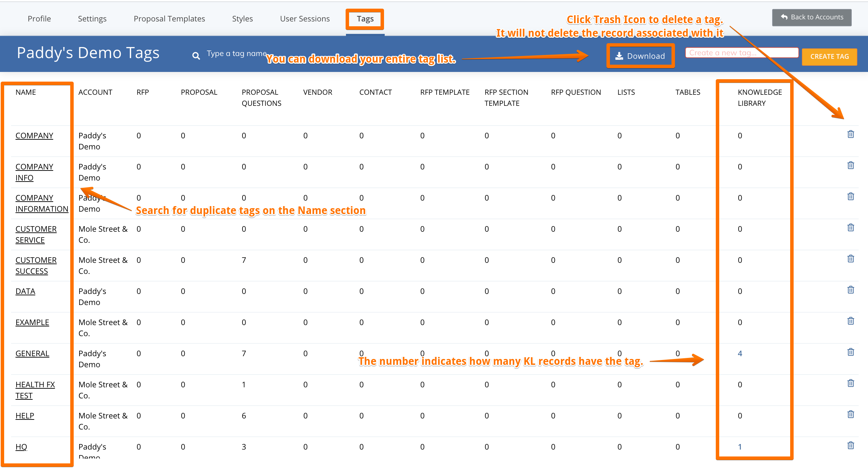868x471 pixels.
Task: Click trash icon for the HQ tag
Action: point(851,445)
